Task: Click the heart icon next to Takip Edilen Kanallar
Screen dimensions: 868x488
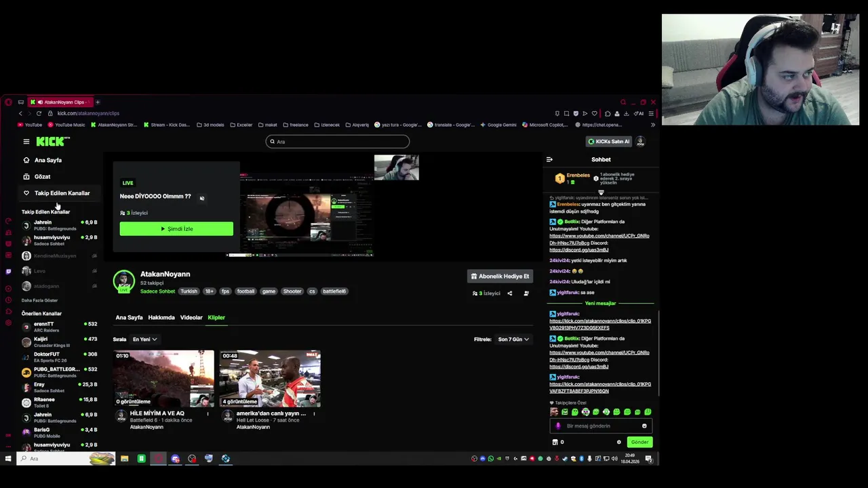Action: pos(26,193)
